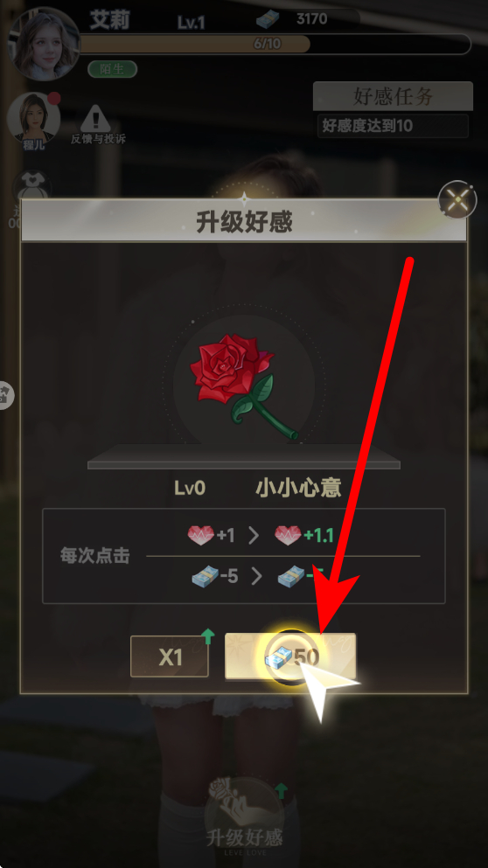Image resolution: width=488 pixels, height=868 pixels.
Task: Select the 好感度达到10 task entry
Action: click(393, 126)
